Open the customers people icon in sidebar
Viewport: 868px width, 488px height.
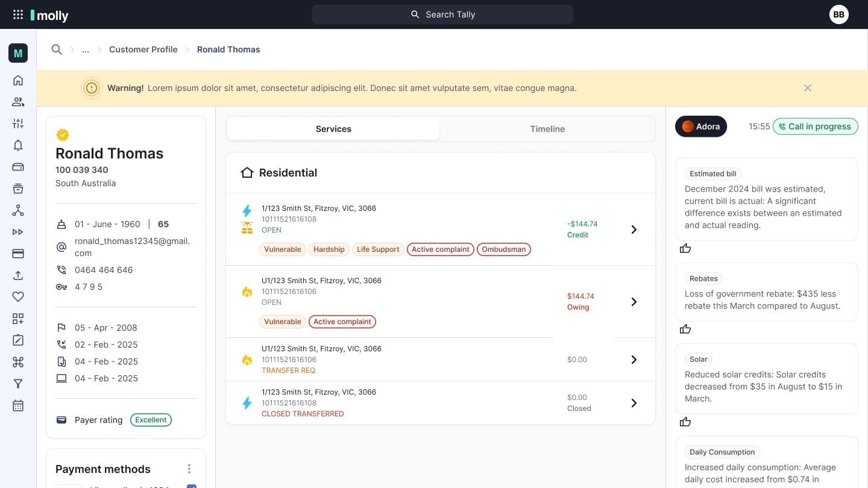point(18,102)
